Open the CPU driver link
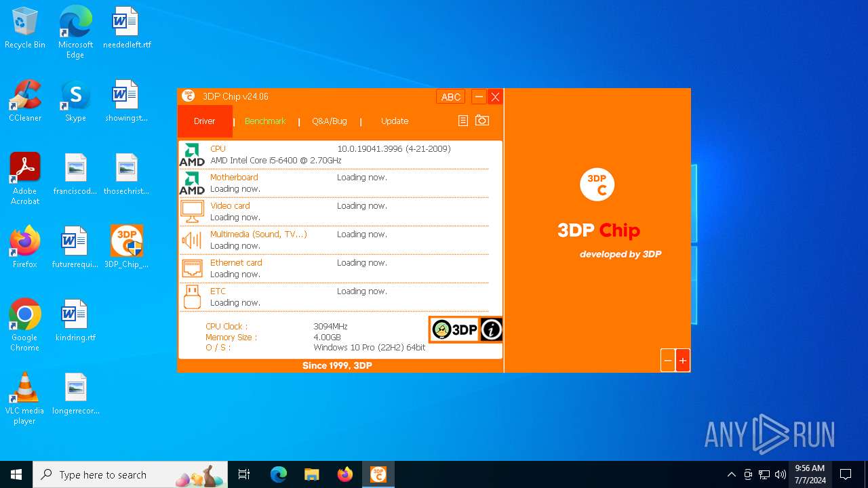868x488 pixels. point(218,149)
